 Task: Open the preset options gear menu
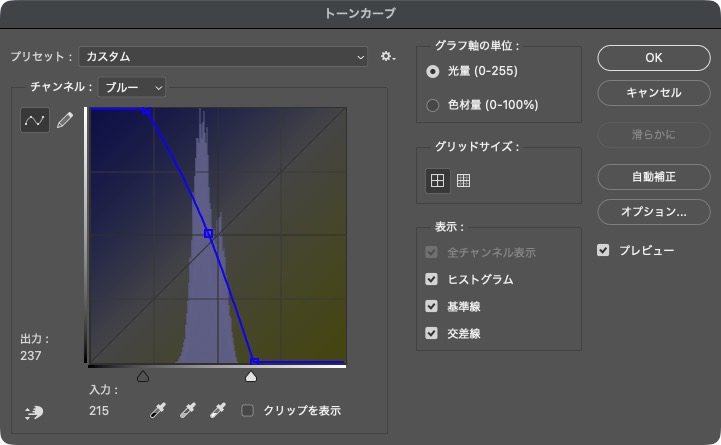(388, 57)
